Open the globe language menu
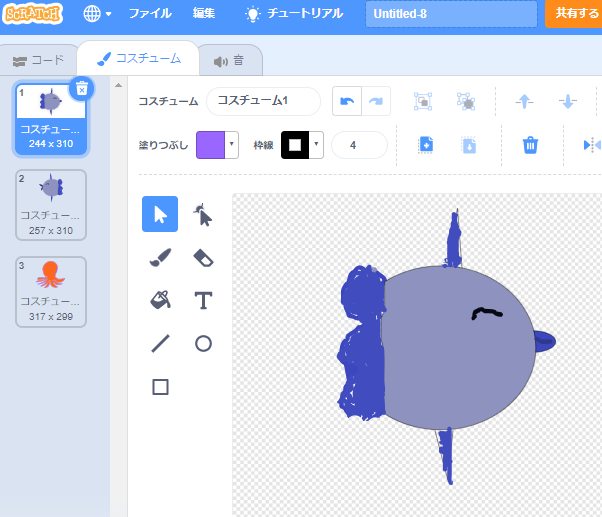Viewport: 602px width, 517px height. [97, 14]
